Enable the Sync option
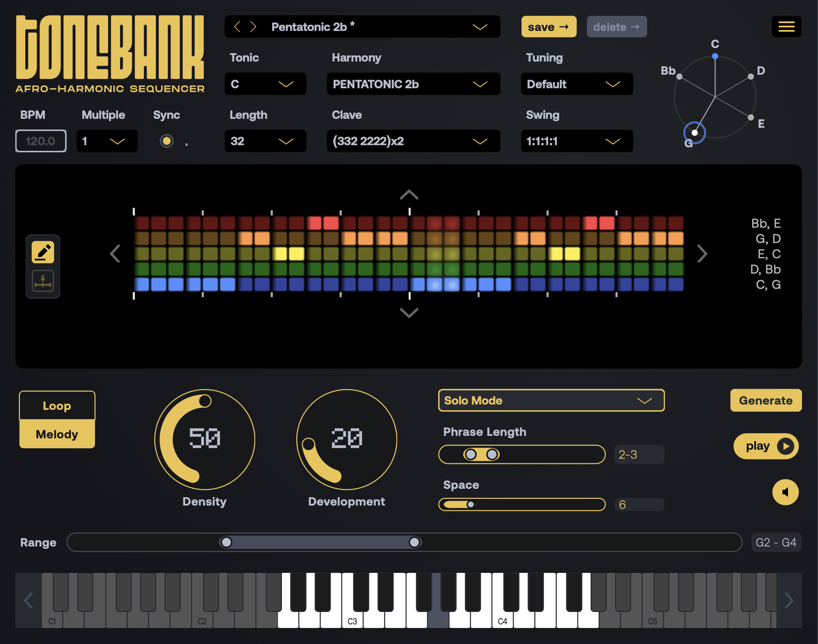This screenshot has width=818, height=644. [167, 141]
